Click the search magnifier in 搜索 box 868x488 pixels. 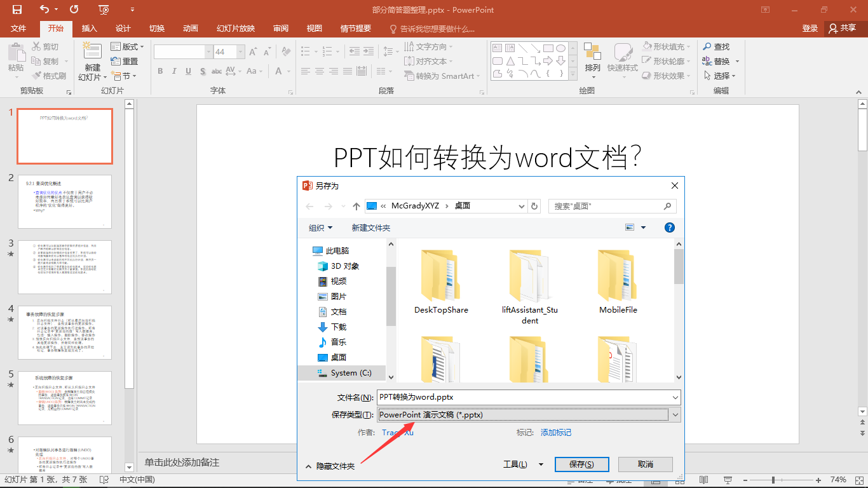click(x=667, y=206)
